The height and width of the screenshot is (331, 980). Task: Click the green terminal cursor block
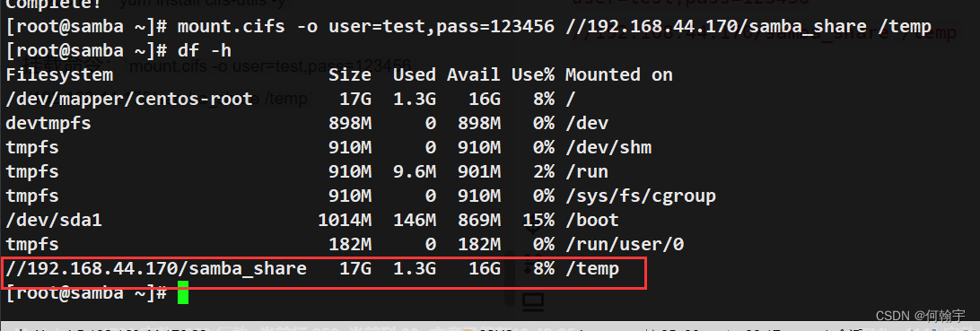(182, 293)
